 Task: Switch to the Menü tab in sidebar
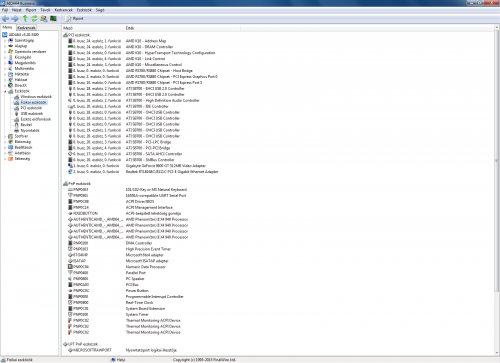pos(7,27)
